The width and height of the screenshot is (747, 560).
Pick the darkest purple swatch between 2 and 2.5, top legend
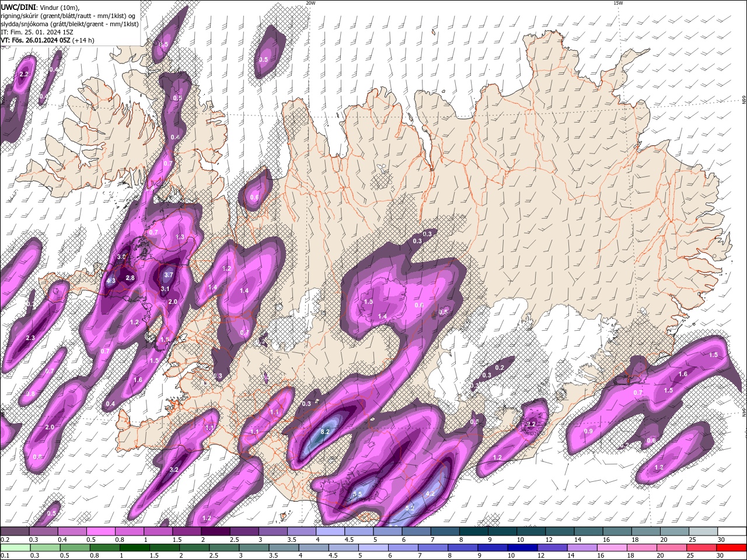215,531
